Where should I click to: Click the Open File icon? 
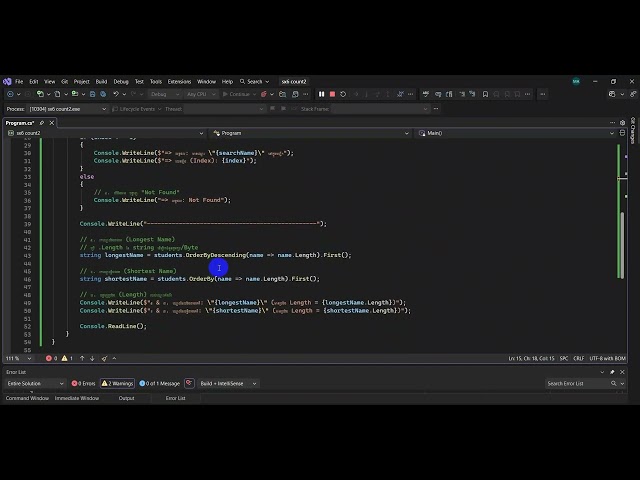pyautogui.click(x=75, y=94)
